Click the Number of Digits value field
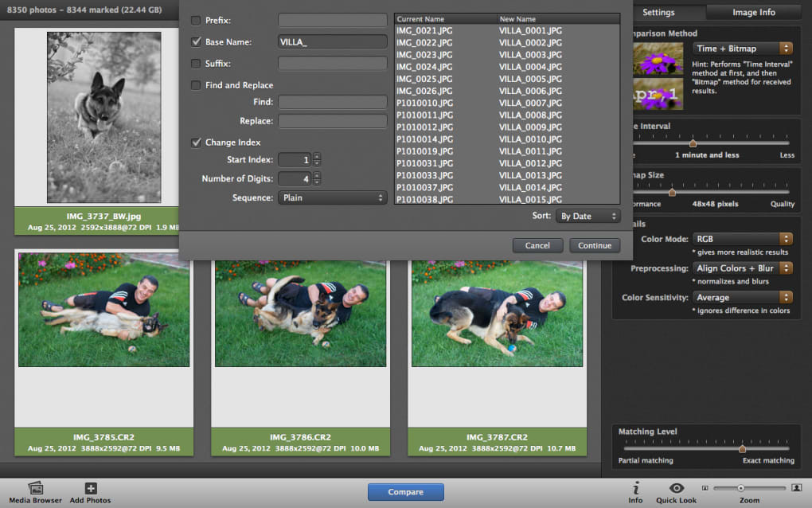The width and height of the screenshot is (812, 508). [295, 178]
